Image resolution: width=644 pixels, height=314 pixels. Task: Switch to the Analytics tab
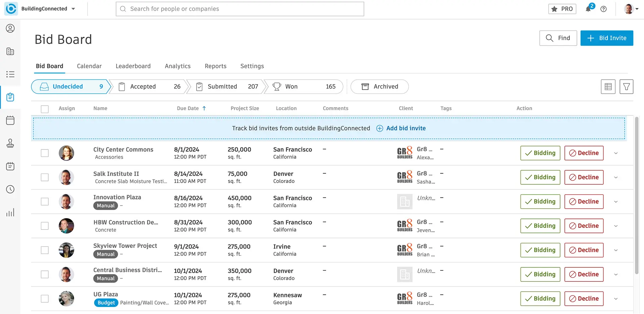pos(178,66)
